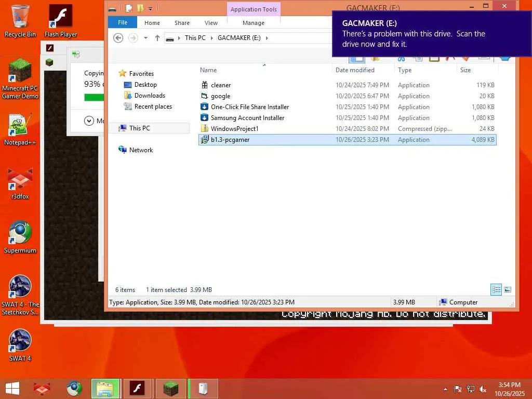Open Supermium from the taskbar

click(x=74, y=389)
